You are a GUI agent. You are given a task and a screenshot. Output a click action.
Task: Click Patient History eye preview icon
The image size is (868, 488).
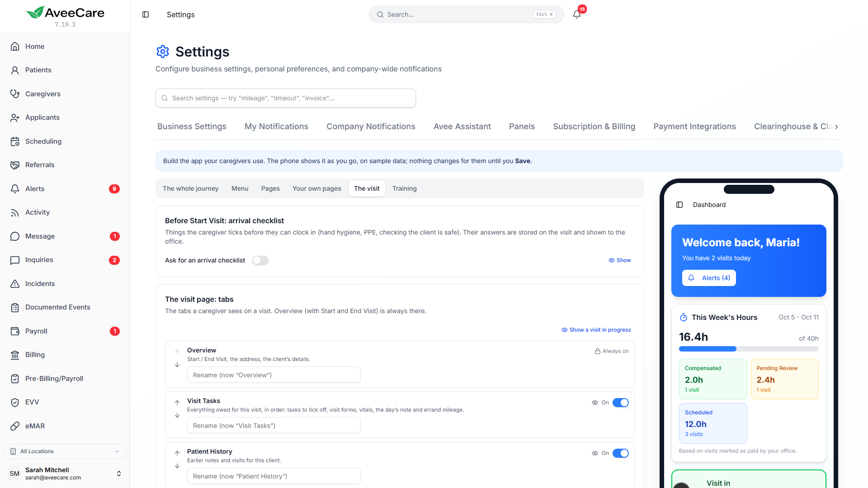[595, 453]
